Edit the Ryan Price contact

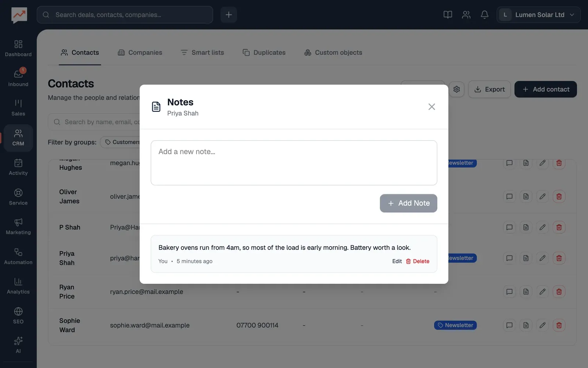click(x=542, y=292)
